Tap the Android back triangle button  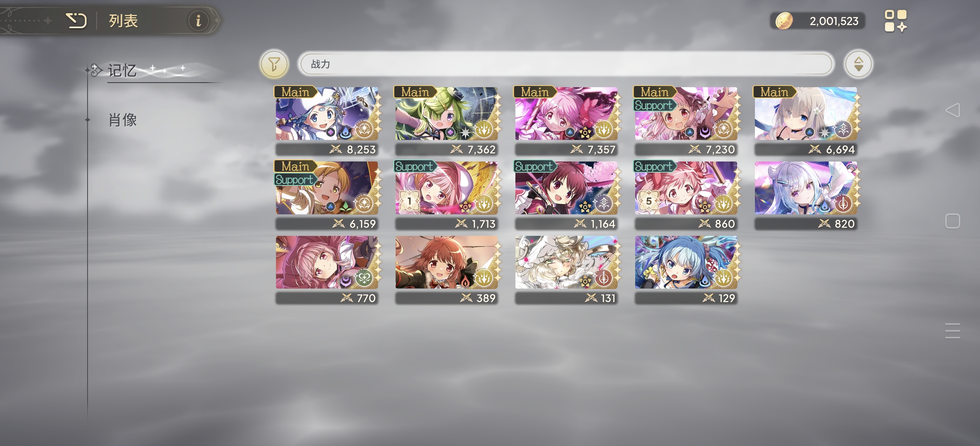pos(952,110)
